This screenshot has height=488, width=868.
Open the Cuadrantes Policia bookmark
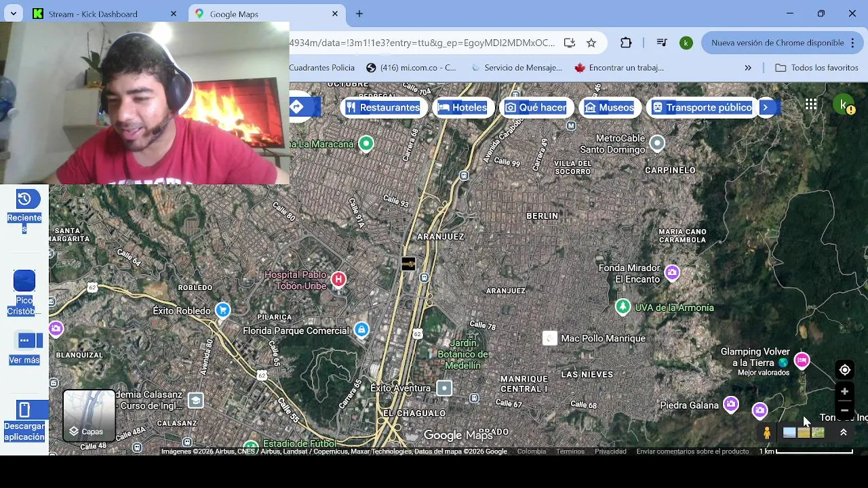click(322, 68)
